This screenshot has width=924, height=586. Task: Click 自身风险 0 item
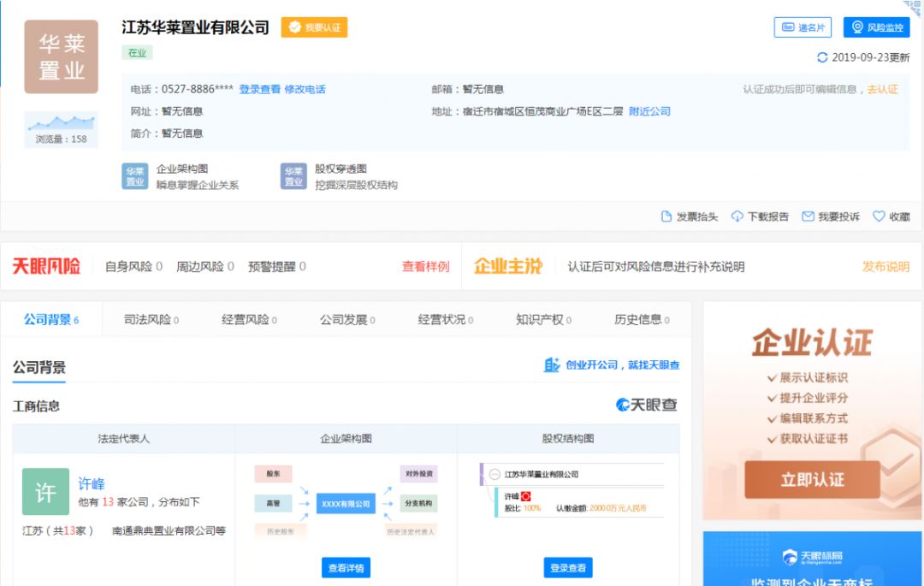tap(133, 266)
